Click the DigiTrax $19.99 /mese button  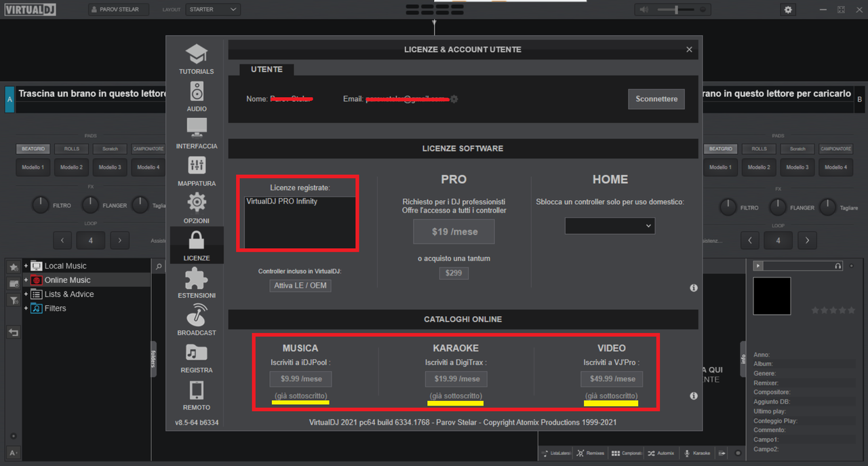(x=456, y=379)
